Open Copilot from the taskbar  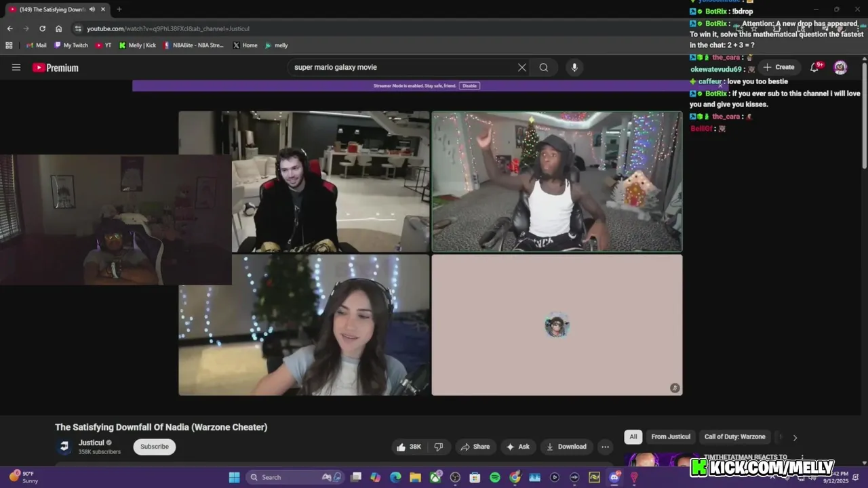pyautogui.click(x=376, y=477)
